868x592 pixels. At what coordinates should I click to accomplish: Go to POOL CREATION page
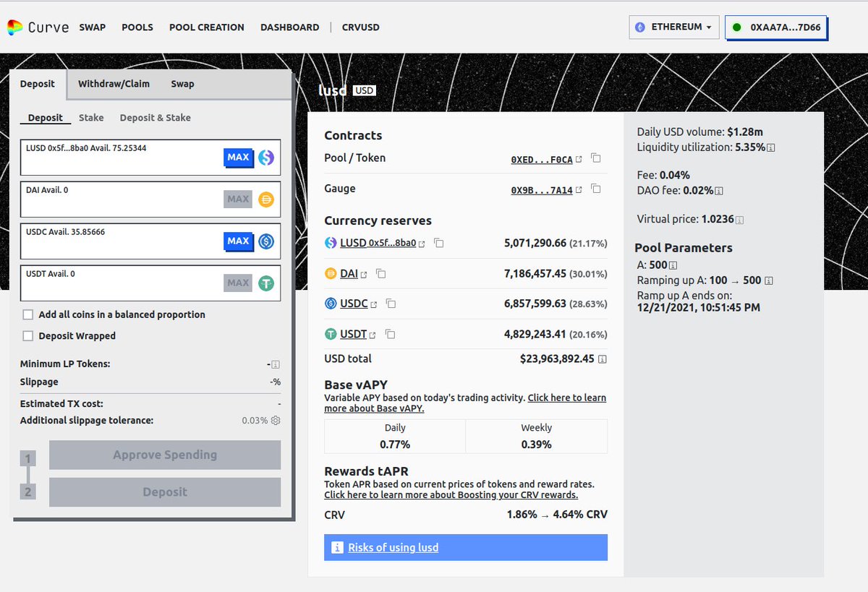207,27
